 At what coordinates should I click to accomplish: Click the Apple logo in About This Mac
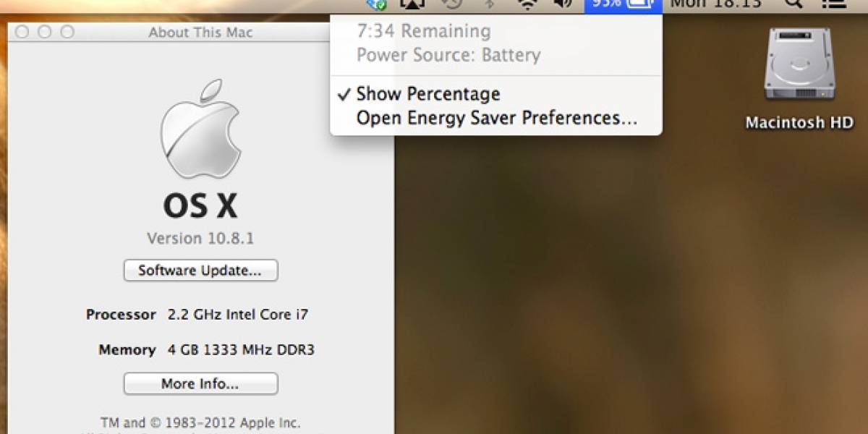pos(200,128)
